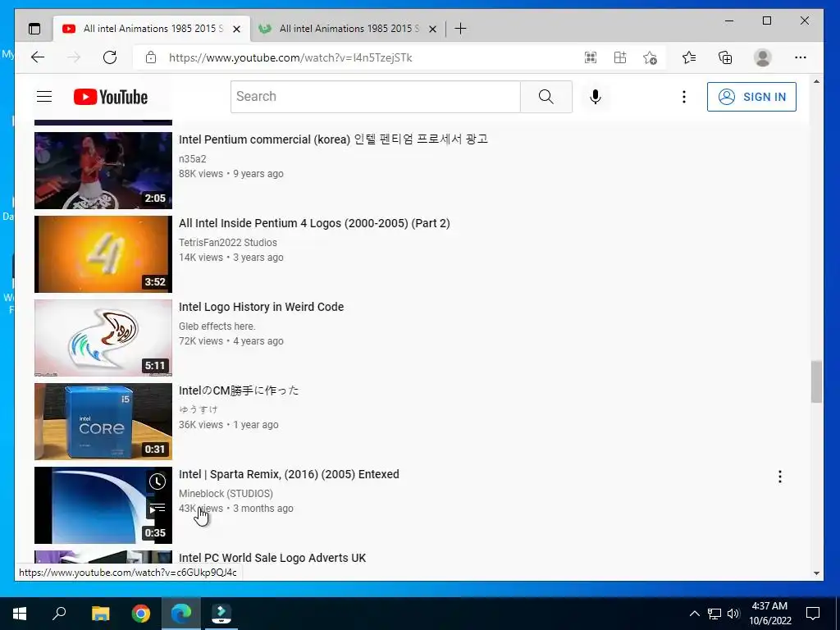Click the SIGN IN button
The height and width of the screenshot is (630, 840).
click(x=751, y=97)
